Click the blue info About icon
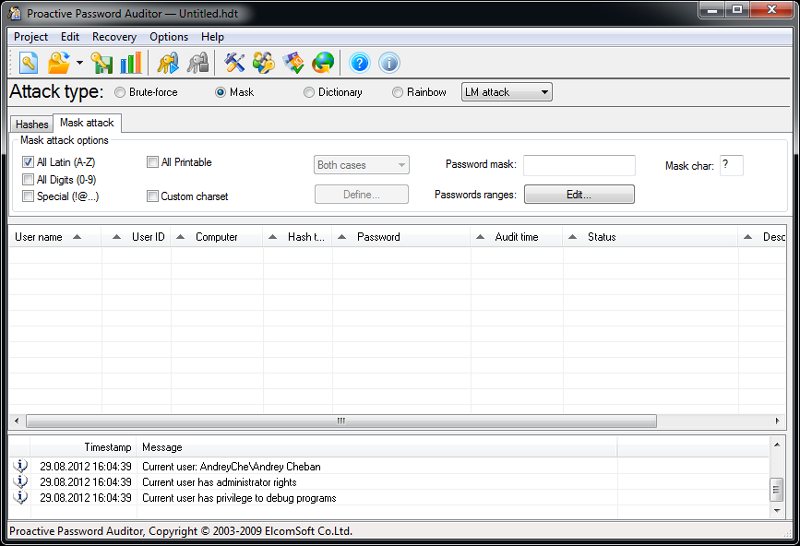Screen dimensions: 800x546 (389, 63)
